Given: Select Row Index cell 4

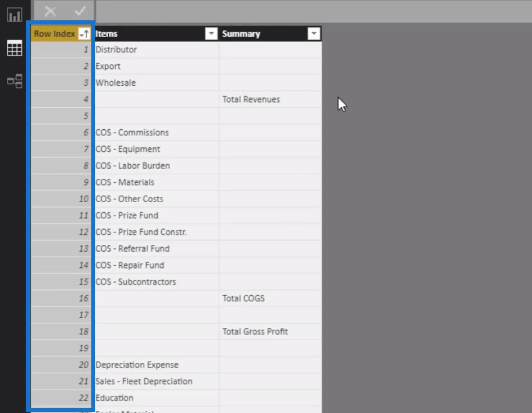Looking at the screenshot, I should tap(61, 99).
